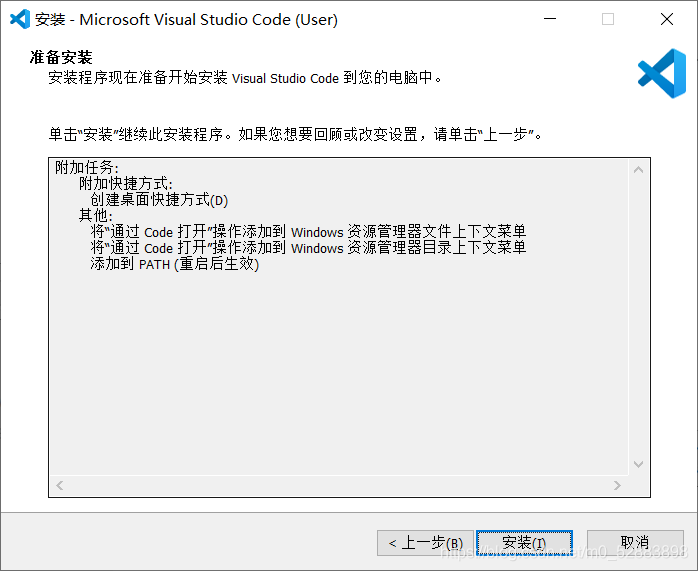Cancel setup with the 取消 button
Screen dimensions: 698x571
pyautogui.click(x=635, y=543)
